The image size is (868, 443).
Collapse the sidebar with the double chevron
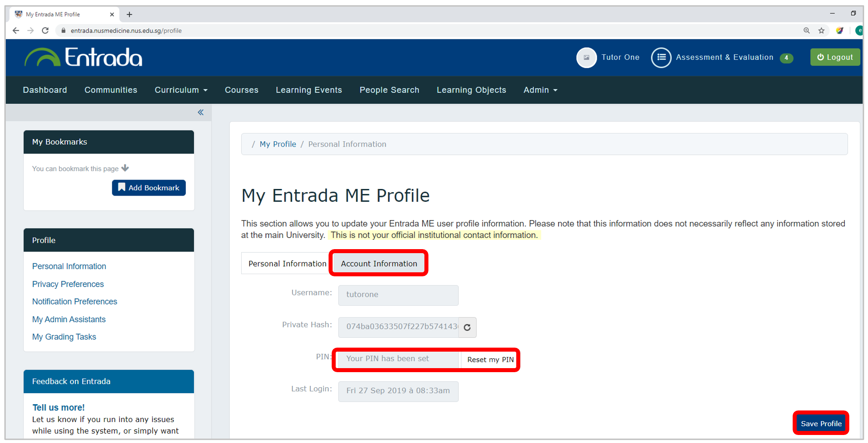coord(201,112)
